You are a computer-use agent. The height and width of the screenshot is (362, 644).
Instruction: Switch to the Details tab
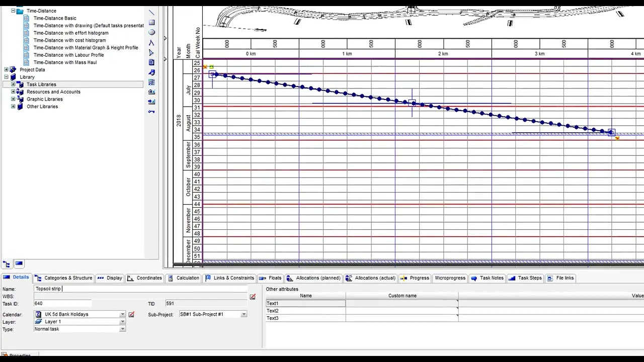pyautogui.click(x=16, y=278)
